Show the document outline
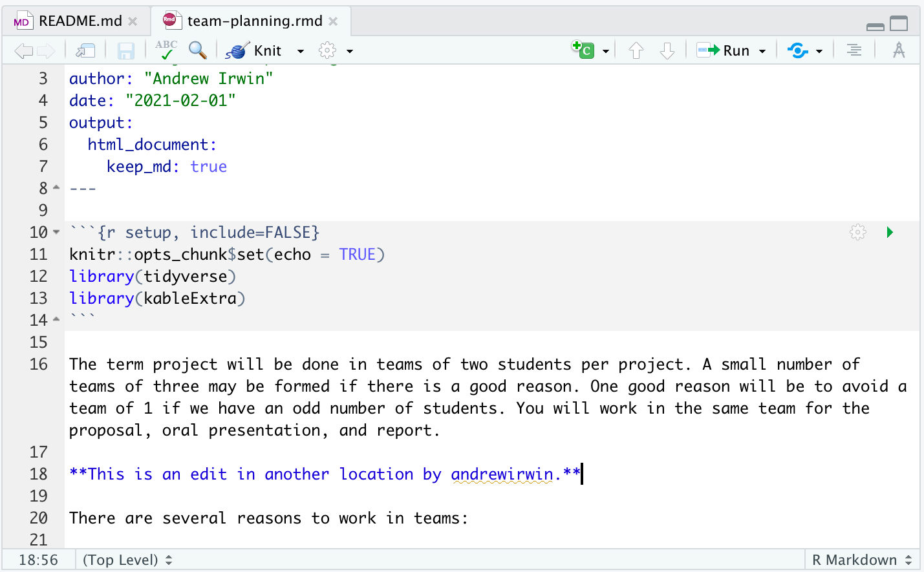Image resolution: width=924 pixels, height=572 pixels. coord(854,50)
